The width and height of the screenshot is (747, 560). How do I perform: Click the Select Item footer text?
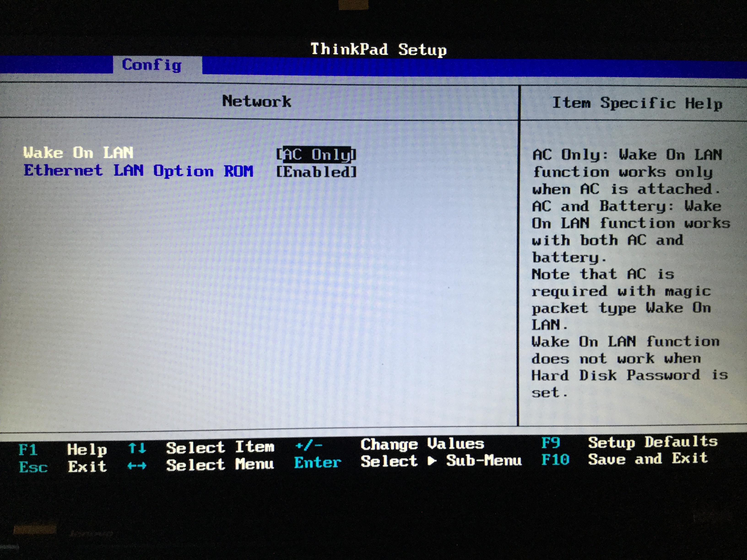tap(220, 447)
